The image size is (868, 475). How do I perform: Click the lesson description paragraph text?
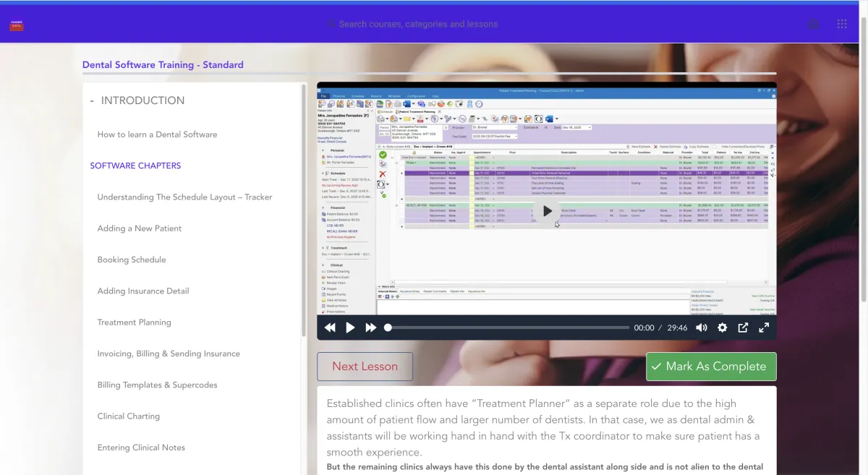point(543,428)
